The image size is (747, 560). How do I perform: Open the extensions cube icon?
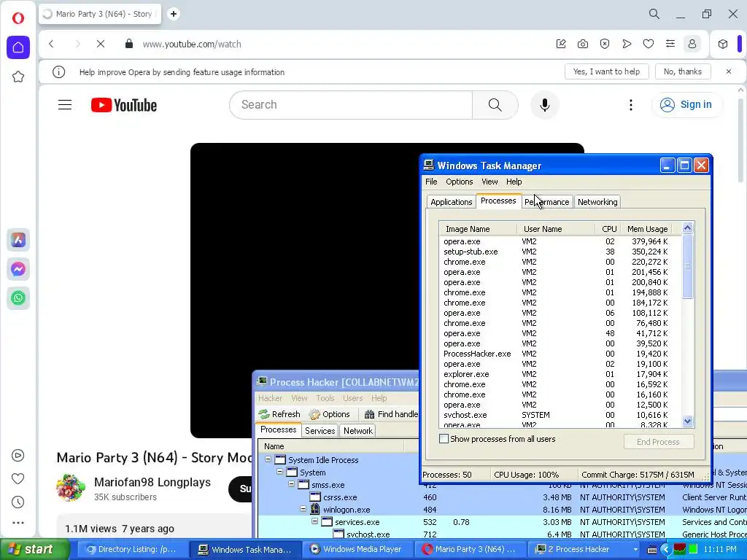pyautogui.click(x=723, y=44)
